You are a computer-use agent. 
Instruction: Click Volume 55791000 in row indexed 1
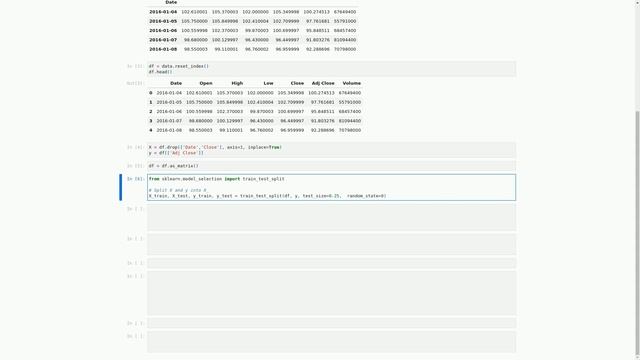pos(350,102)
